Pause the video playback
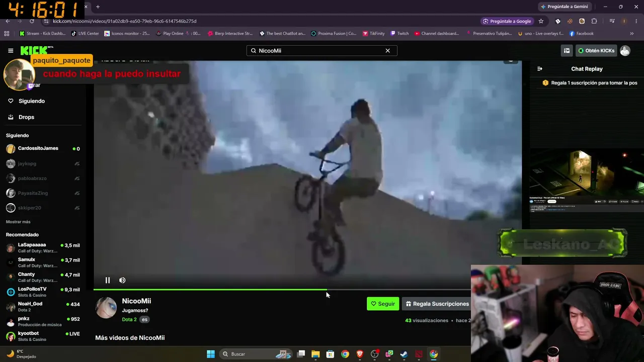 tap(107, 280)
